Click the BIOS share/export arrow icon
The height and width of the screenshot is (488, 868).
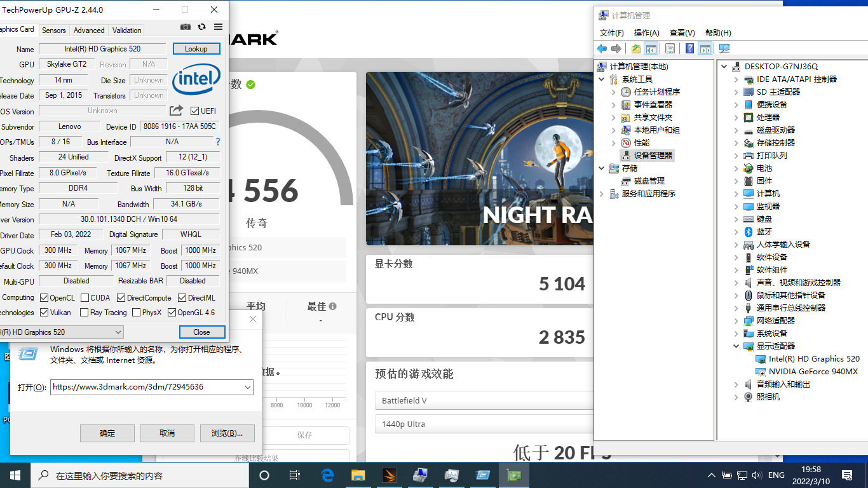(177, 111)
